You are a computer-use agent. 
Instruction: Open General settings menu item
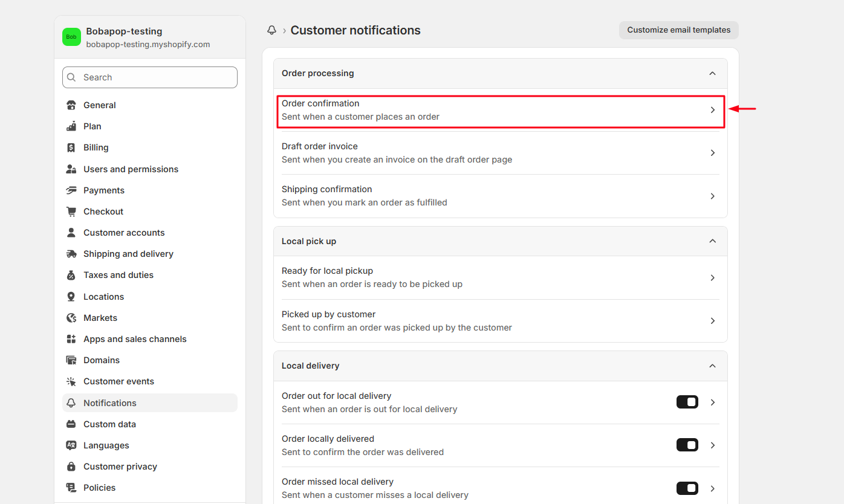[x=150, y=105]
